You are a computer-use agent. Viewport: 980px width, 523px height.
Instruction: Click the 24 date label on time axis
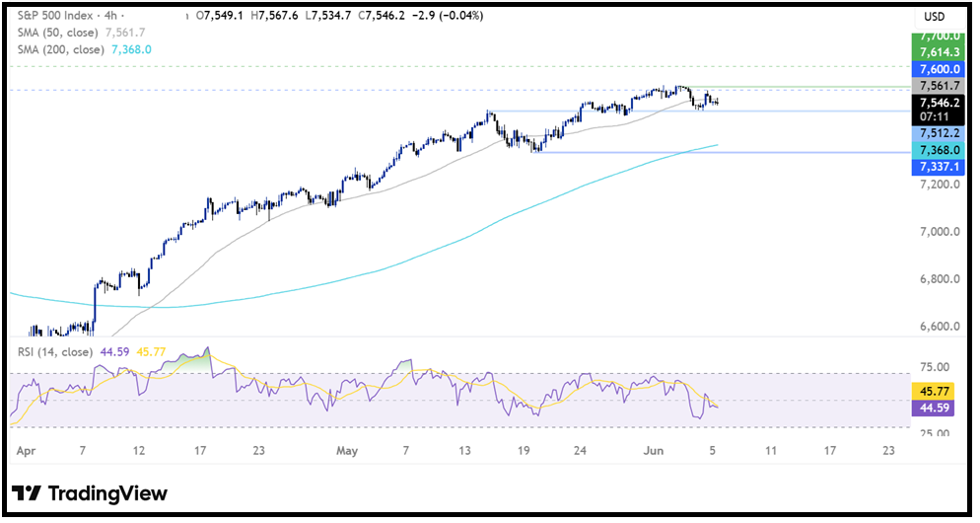pos(580,450)
